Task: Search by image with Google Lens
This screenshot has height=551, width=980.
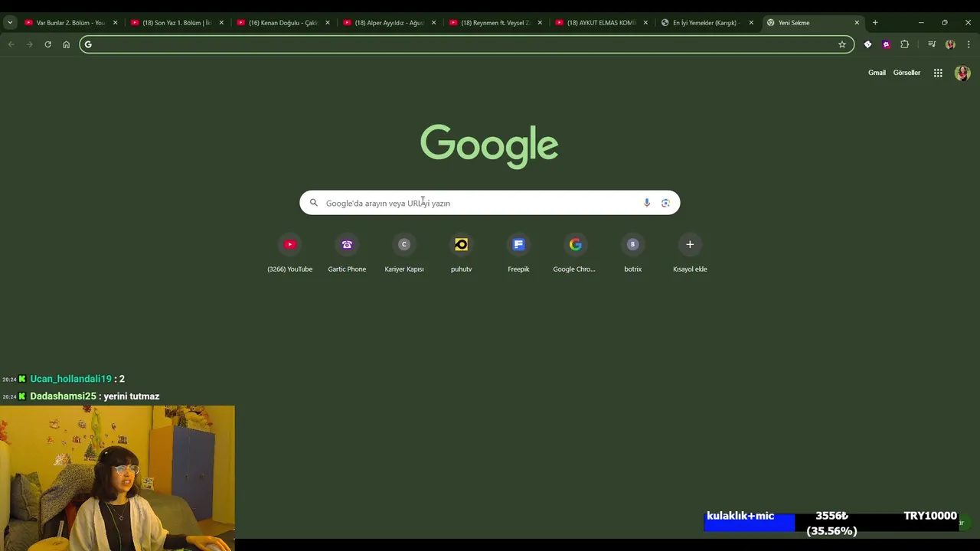Action: pos(665,203)
